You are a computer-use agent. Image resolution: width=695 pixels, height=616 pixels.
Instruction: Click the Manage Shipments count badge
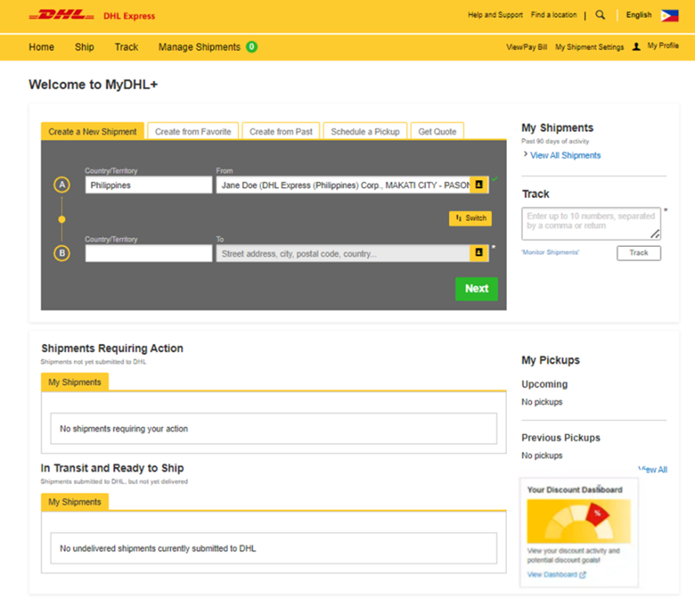(252, 46)
